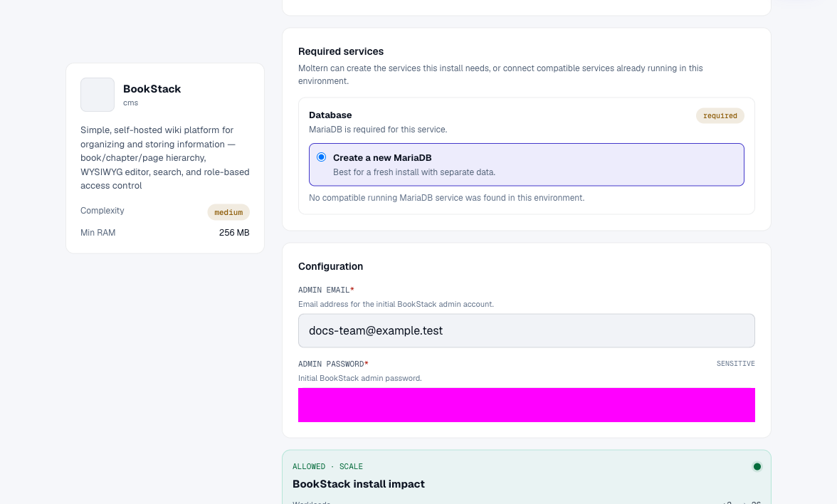The image size is (837, 504).
Task: Click the Min RAM label
Action: tap(98, 233)
